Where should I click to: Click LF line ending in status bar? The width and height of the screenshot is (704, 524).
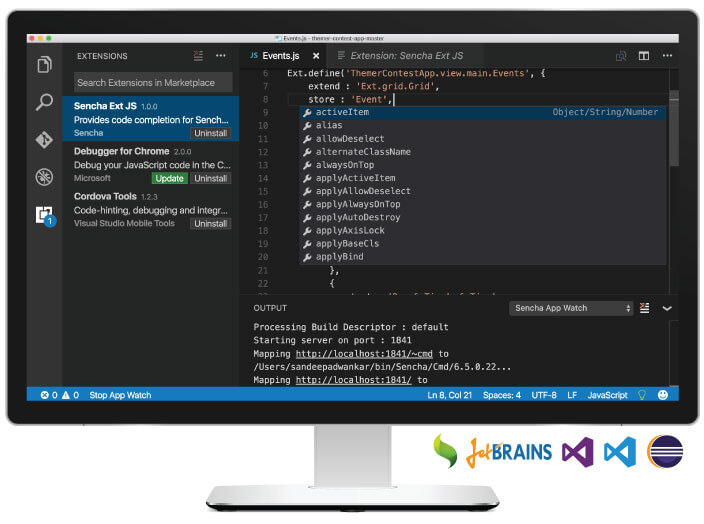pos(572,395)
